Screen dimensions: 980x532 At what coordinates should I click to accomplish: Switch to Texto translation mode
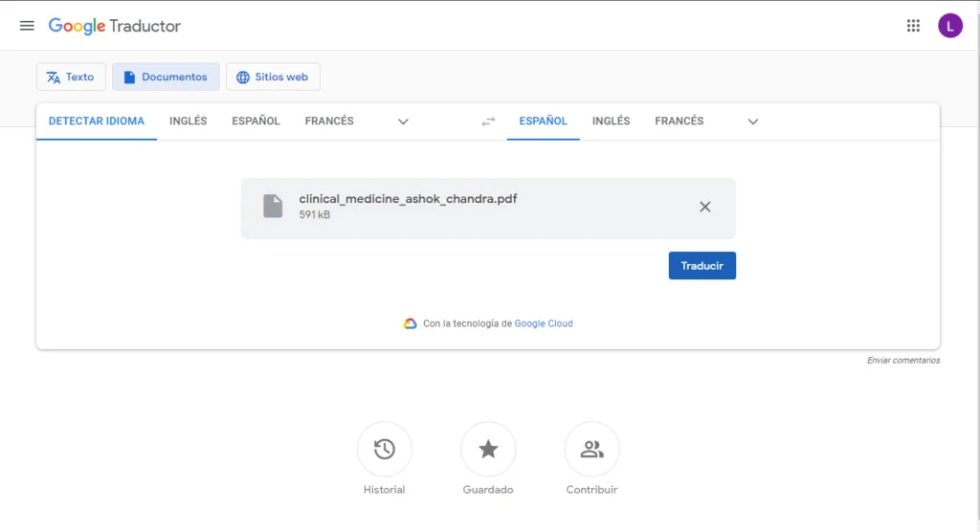(71, 77)
